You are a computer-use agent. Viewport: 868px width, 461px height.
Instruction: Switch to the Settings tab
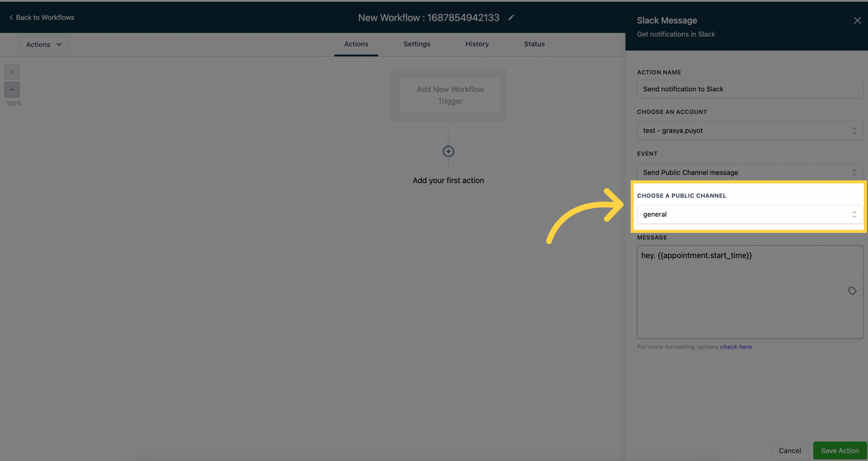[x=417, y=44]
